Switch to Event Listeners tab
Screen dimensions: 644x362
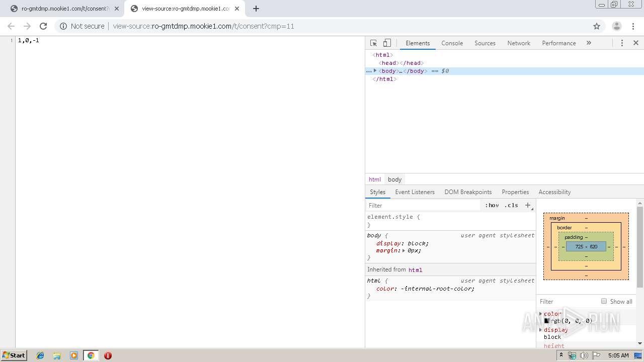click(415, 192)
